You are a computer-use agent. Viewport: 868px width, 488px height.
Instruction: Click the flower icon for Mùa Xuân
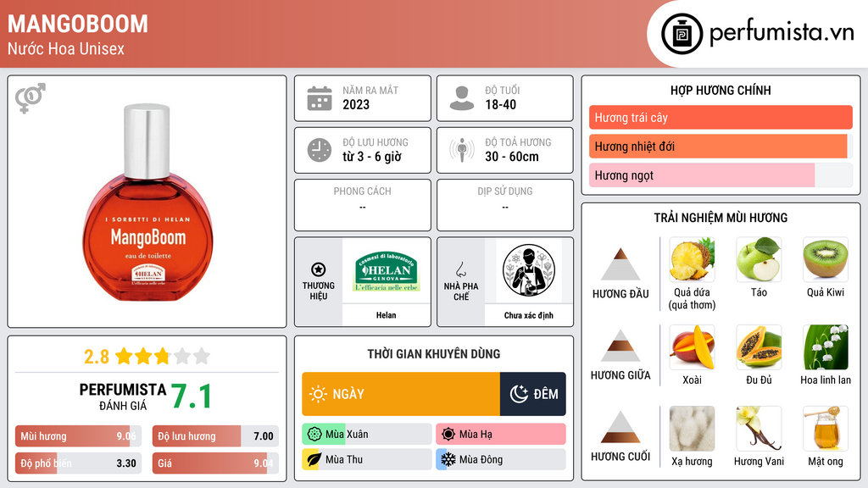pos(314,435)
